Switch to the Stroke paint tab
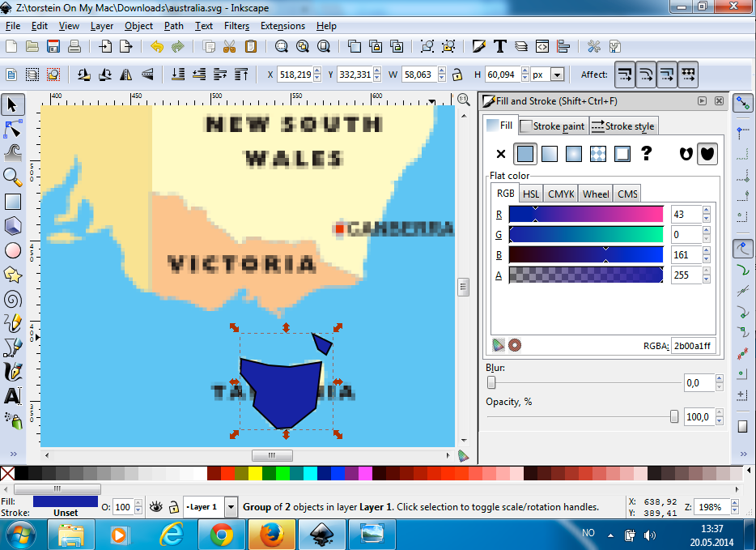This screenshot has width=756, height=550. tap(552, 126)
